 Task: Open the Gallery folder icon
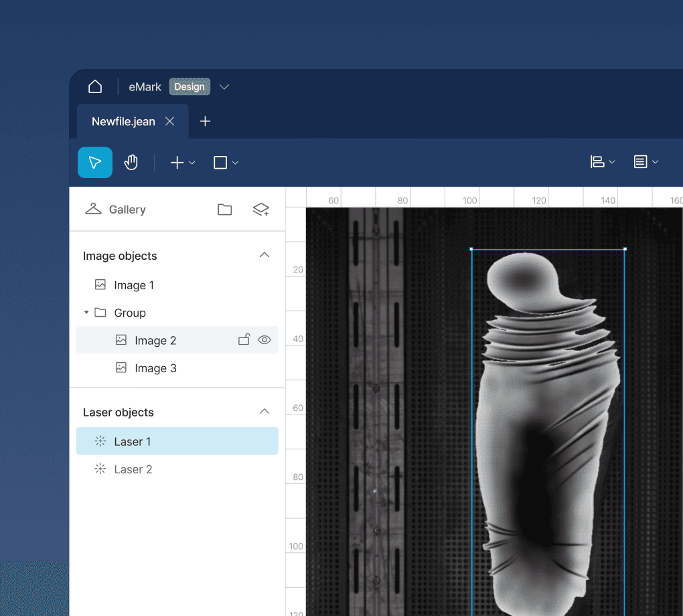pyautogui.click(x=224, y=209)
